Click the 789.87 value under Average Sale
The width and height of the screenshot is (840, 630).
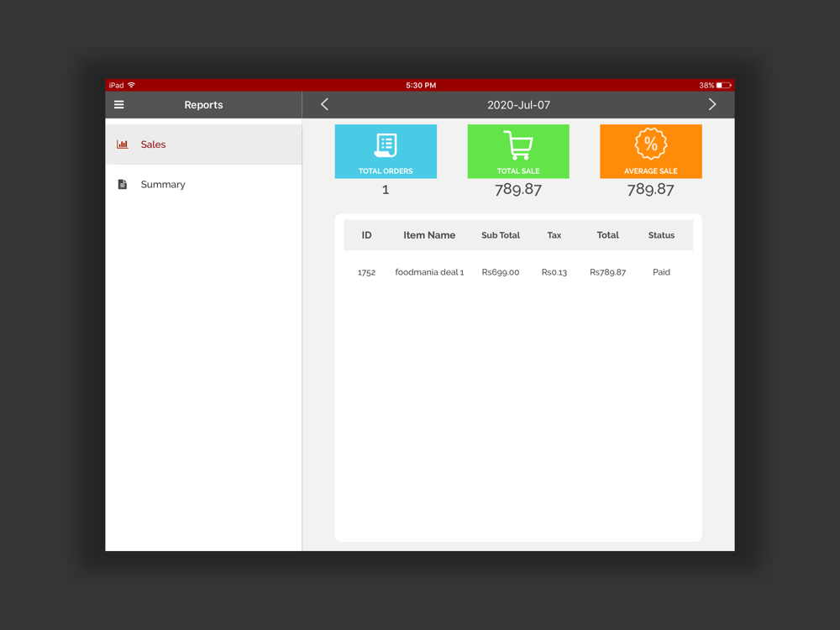click(651, 189)
